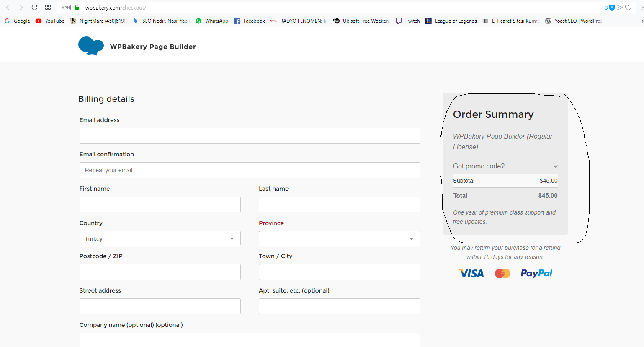The image size is (644, 347).
Task: Open the SEO Nedir bookmark
Action: pyautogui.click(x=161, y=21)
